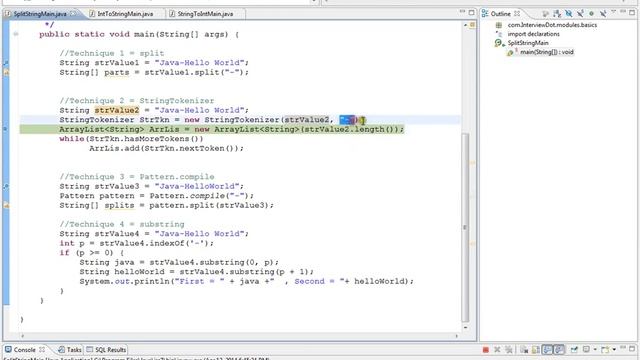Maximize the Console panel
Image resolution: width=640 pixels, height=360 pixels.
point(632,348)
